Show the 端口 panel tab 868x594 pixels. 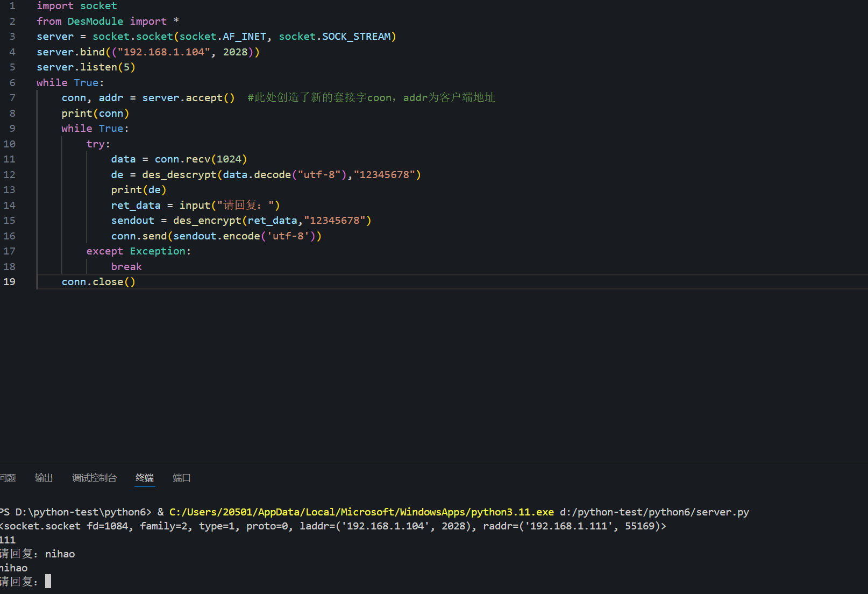click(x=182, y=478)
